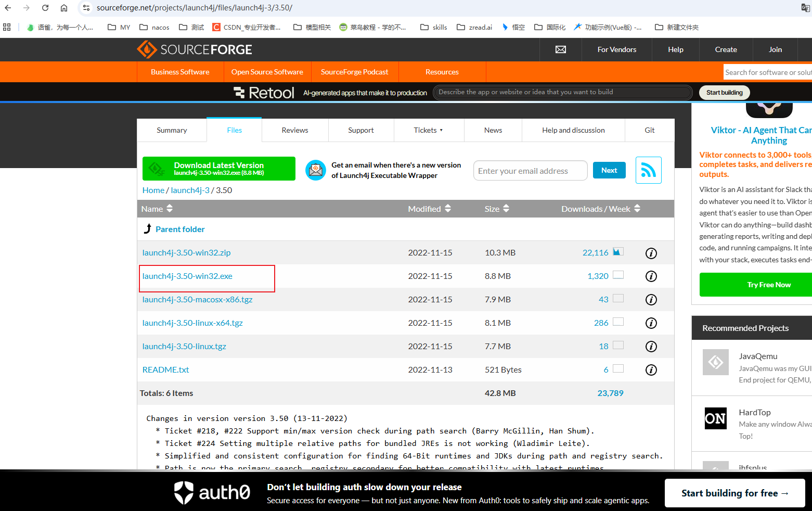Go to the browser home page icon
This screenshot has height=511, width=812.
pyautogui.click(x=64, y=8)
